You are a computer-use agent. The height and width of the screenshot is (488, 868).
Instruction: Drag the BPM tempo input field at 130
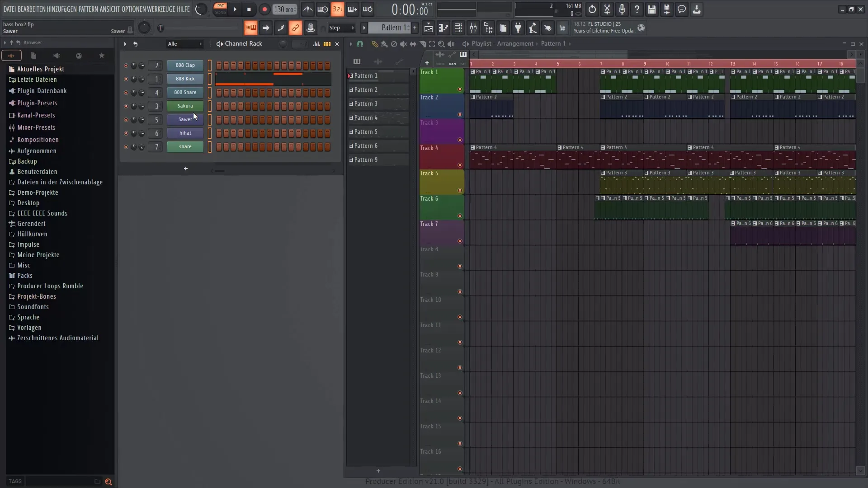[284, 9]
